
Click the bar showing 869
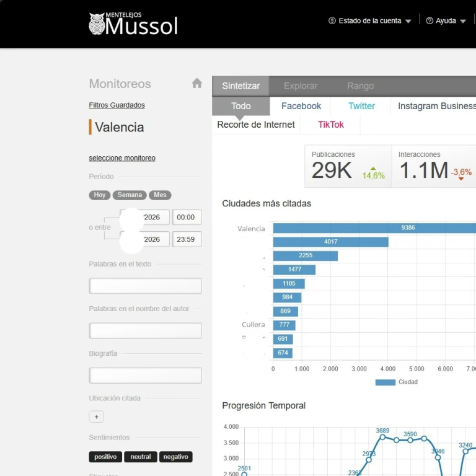click(285, 311)
